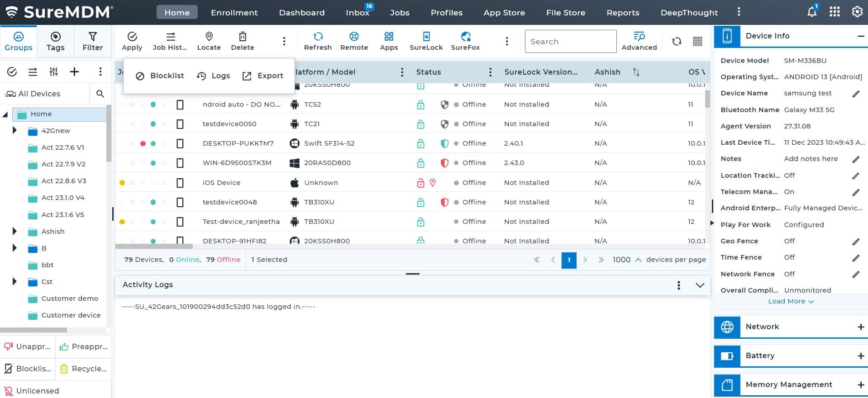Collapse the Activity Logs panel

click(x=700, y=285)
